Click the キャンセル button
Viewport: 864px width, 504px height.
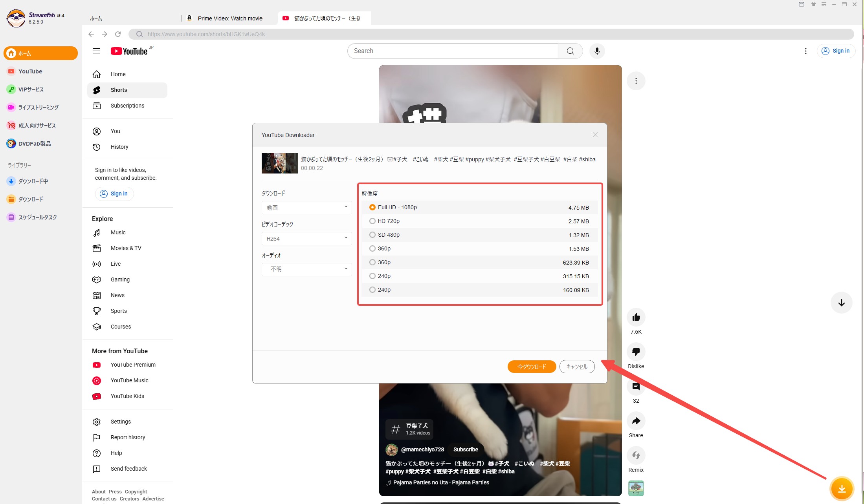(x=577, y=367)
